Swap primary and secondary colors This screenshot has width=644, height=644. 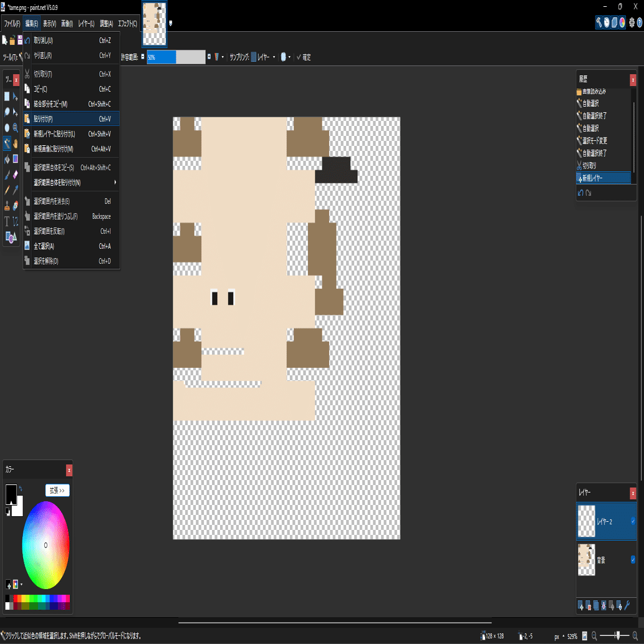[x=21, y=489]
